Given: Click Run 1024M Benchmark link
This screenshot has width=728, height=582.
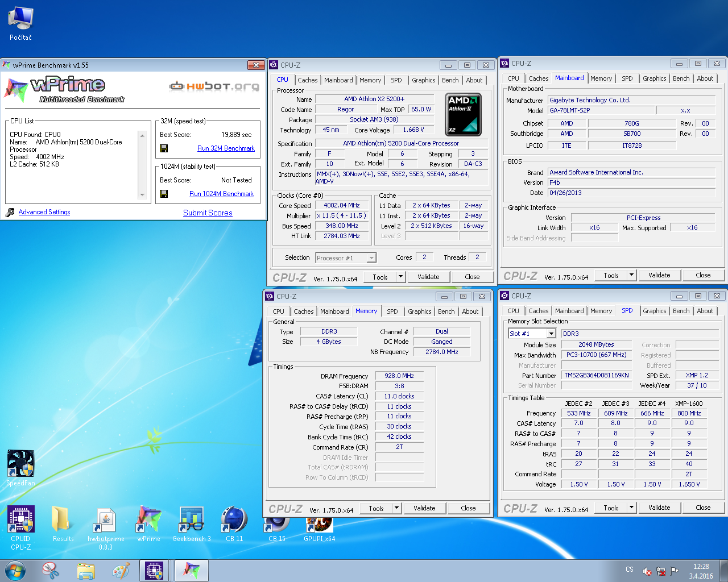Looking at the screenshot, I should click(x=221, y=194).
